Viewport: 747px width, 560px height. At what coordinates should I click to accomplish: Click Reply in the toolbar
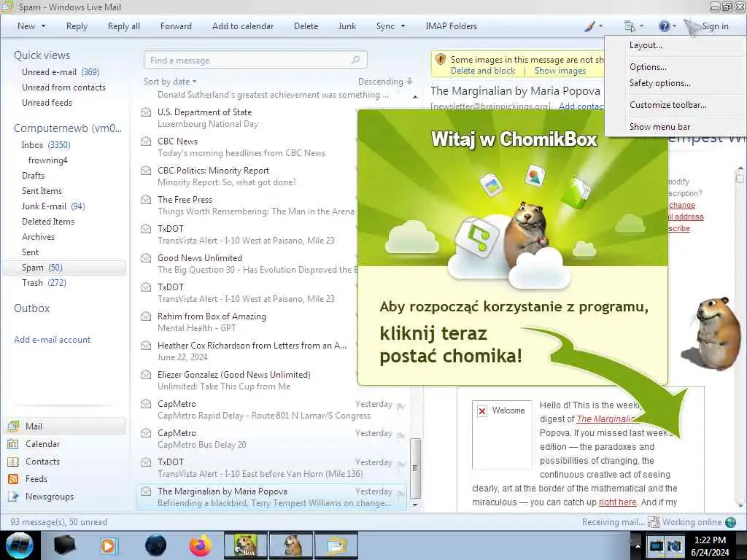click(77, 26)
